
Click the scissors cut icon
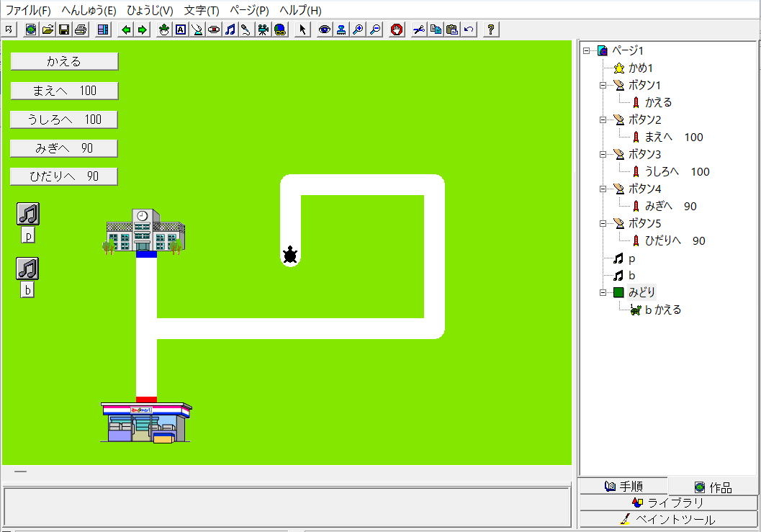(x=419, y=30)
